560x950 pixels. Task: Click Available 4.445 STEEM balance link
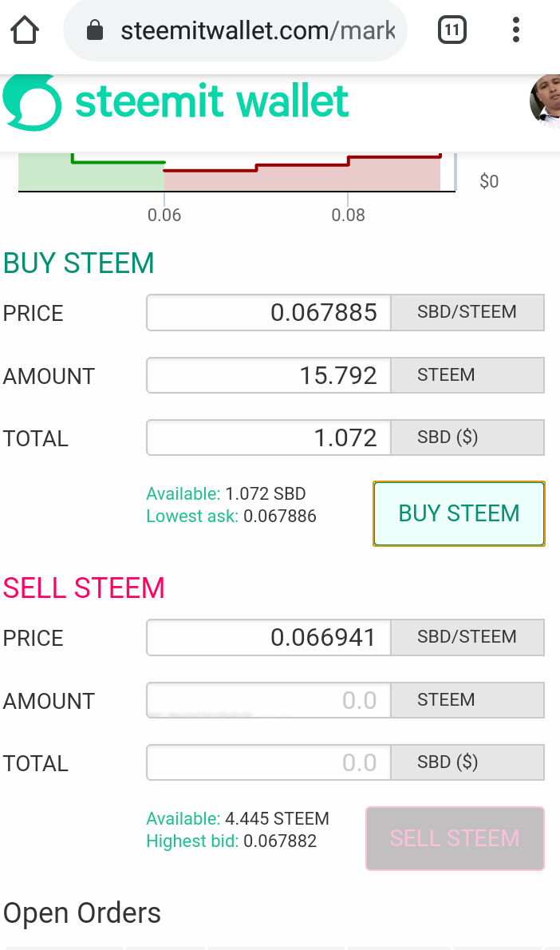(x=237, y=818)
